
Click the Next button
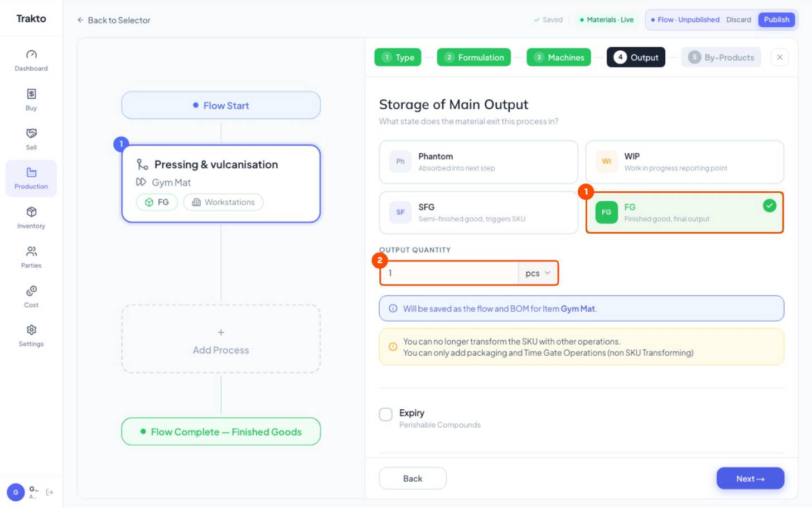750,478
